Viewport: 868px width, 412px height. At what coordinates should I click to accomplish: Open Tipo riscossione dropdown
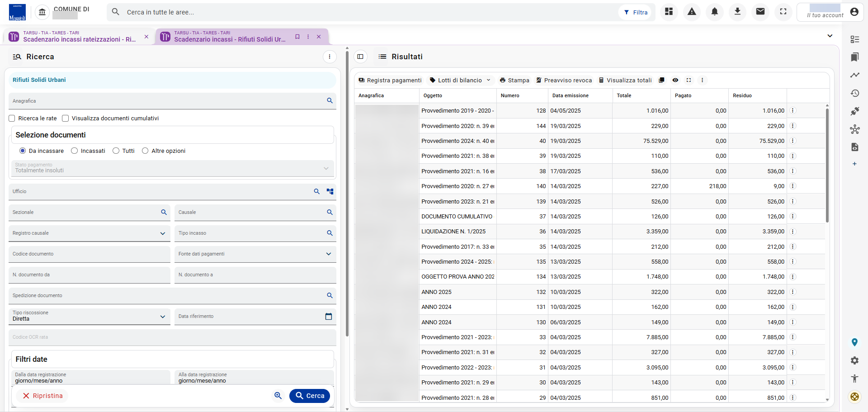[x=90, y=317]
